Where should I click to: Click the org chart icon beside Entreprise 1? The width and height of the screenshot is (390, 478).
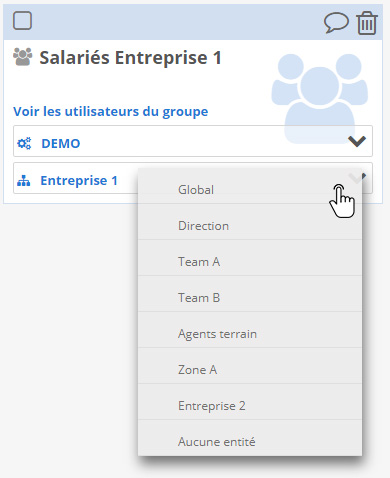point(24,181)
